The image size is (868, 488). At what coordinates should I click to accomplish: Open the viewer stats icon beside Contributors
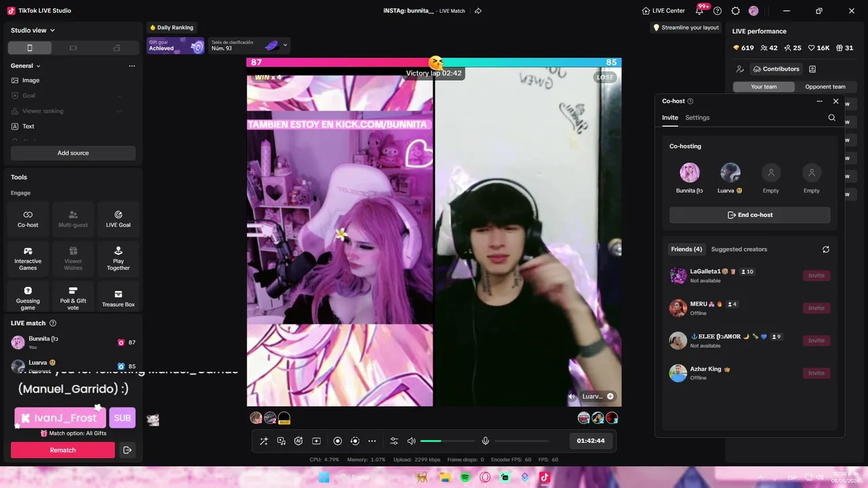click(740, 69)
